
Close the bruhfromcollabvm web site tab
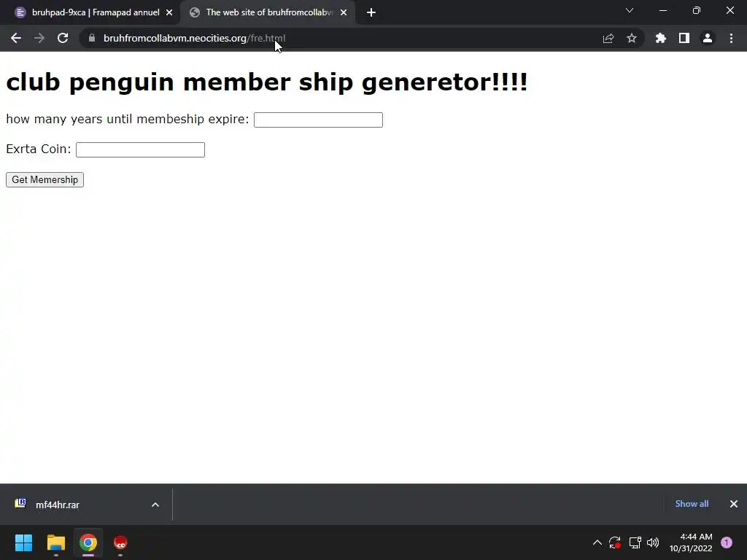click(x=344, y=13)
